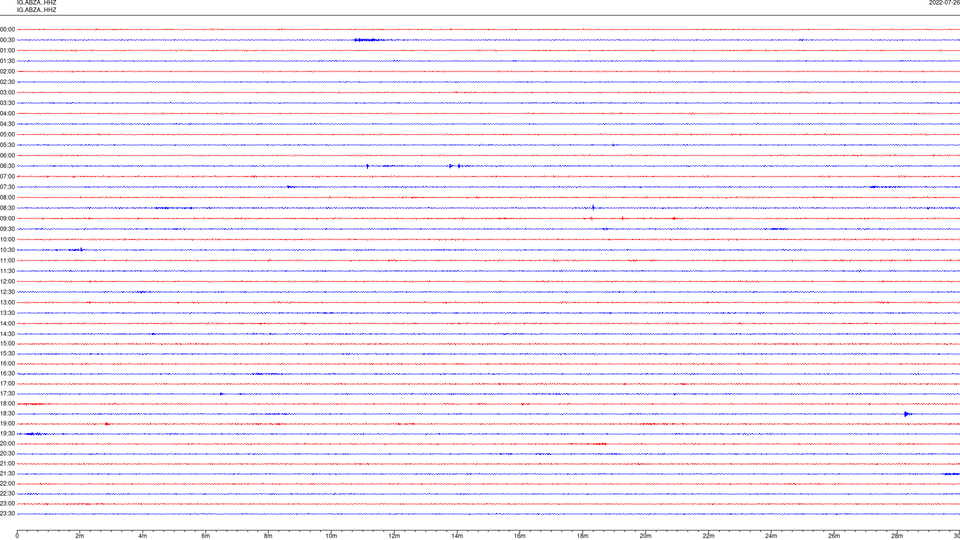The width and height of the screenshot is (960, 540).
Task: Click the 23:30 time label
Action: point(7,514)
